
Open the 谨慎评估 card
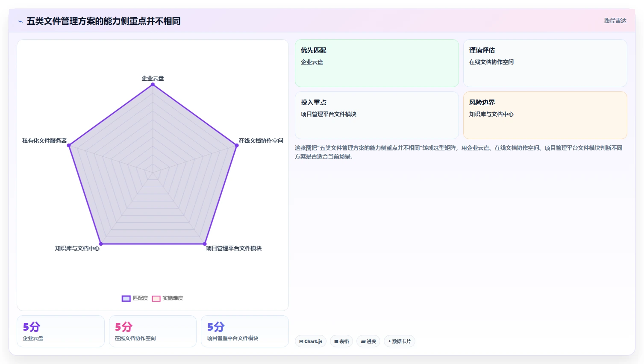[545, 63]
